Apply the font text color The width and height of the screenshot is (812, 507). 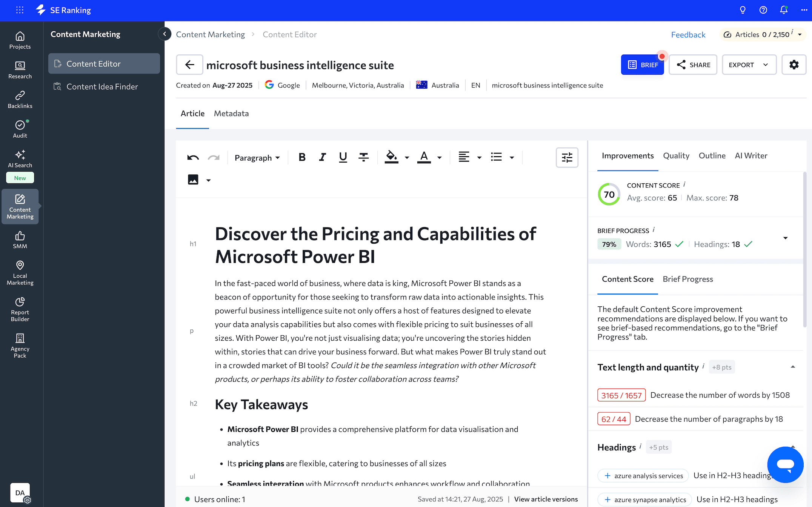424,157
